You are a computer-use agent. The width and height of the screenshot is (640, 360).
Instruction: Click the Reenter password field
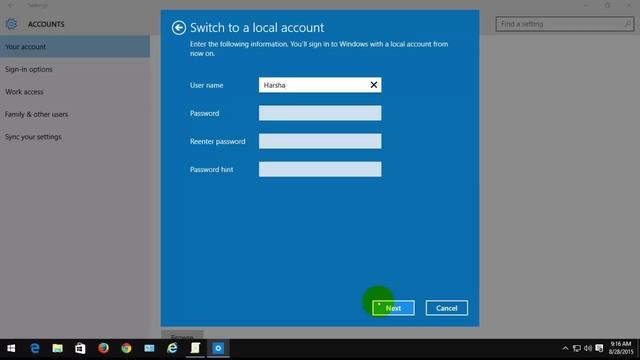coord(320,141)
